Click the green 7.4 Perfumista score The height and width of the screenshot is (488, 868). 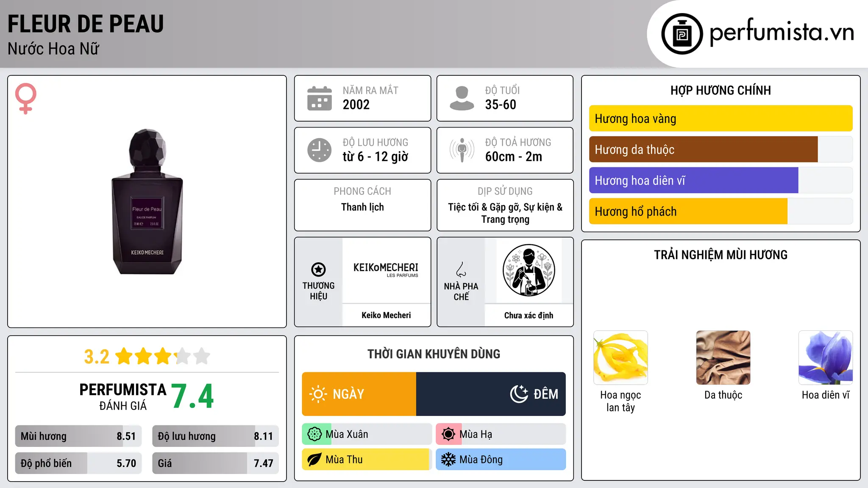pos(192,396)
